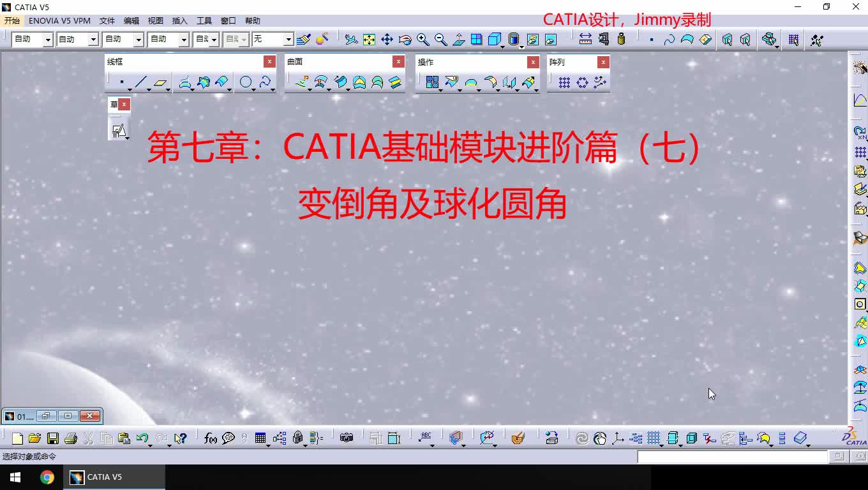This screenshot has height=490, width=868.
Task: Open the 文件 menu
Action: (107, 21)
